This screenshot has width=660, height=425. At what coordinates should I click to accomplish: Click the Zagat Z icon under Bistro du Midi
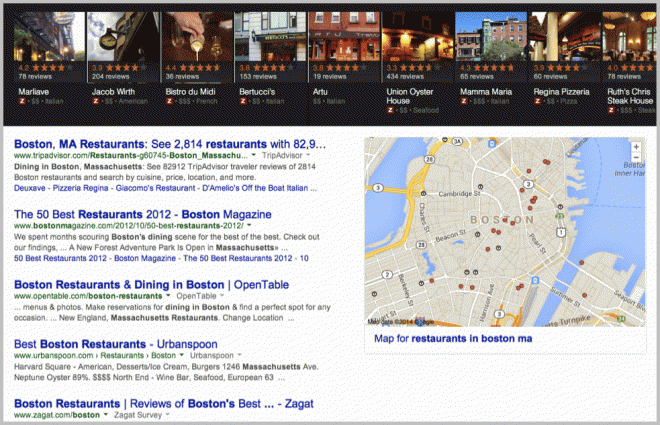coord(169,101)
